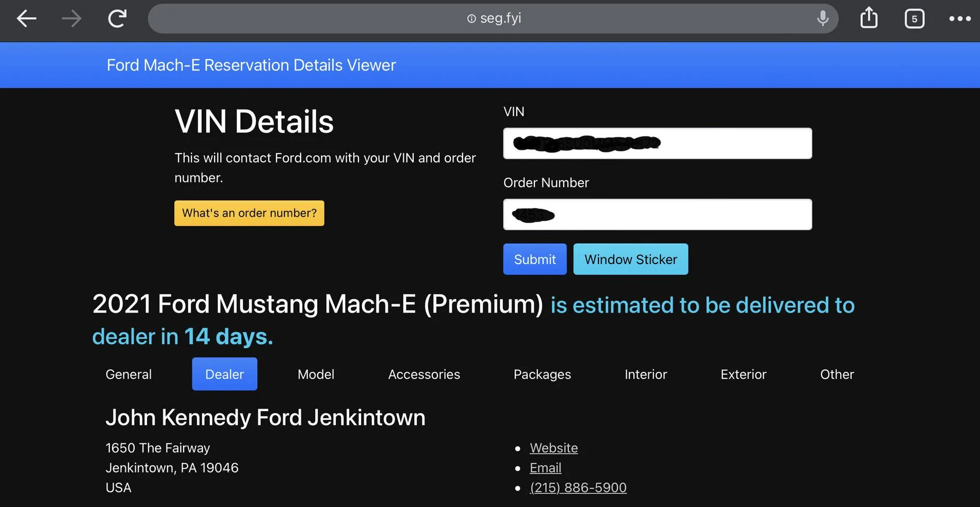980x507 pixels.
Task: Click the 2021 Ford Mustang Mach-E (Premium) heading
Action: (x=318, y=304)
